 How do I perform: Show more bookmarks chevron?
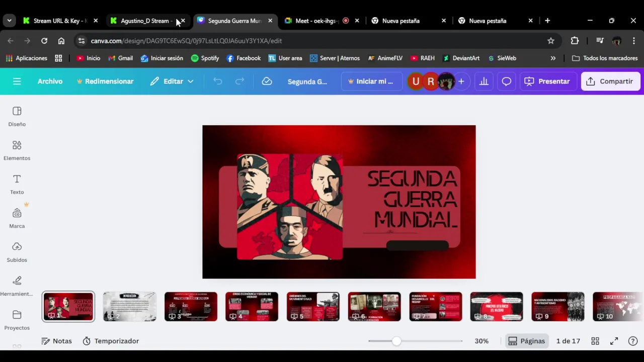pos(553,58)
